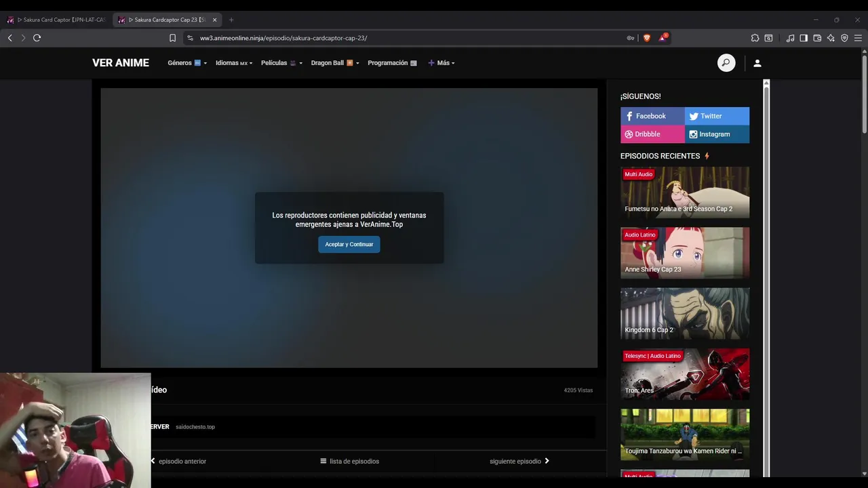Toggle the browser sidebar panel icon
Viewport: 868px width, 488px height.
click(804, 38)
